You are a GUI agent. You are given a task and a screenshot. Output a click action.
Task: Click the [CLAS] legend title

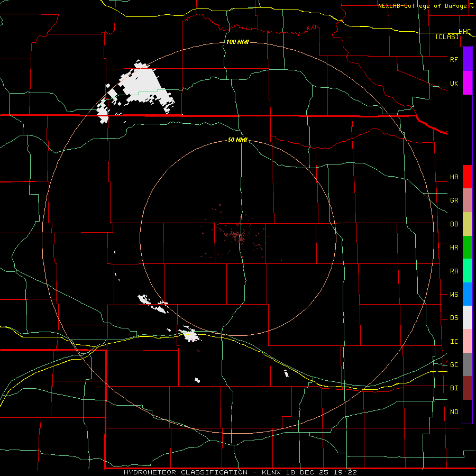pos(447,36)
